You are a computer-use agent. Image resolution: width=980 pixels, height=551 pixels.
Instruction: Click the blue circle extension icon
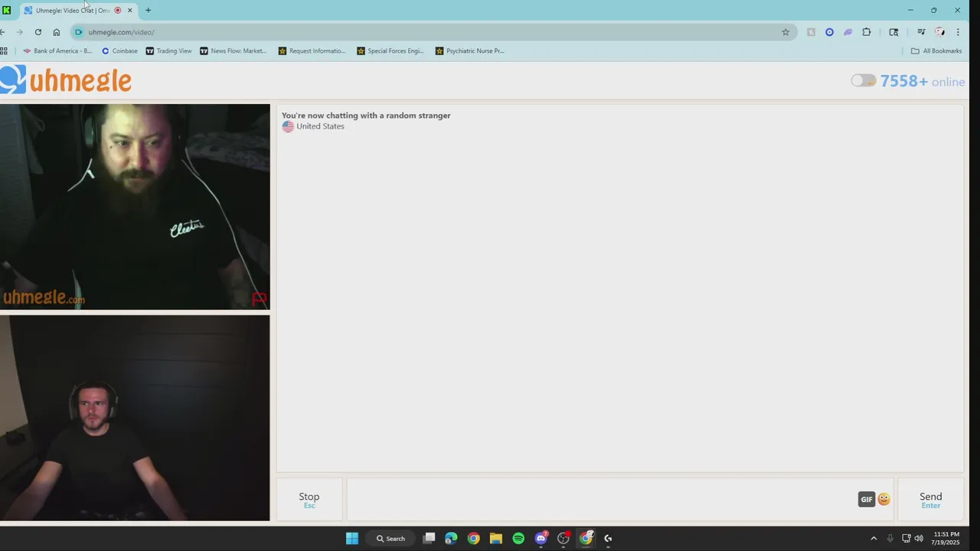(829, 32)
